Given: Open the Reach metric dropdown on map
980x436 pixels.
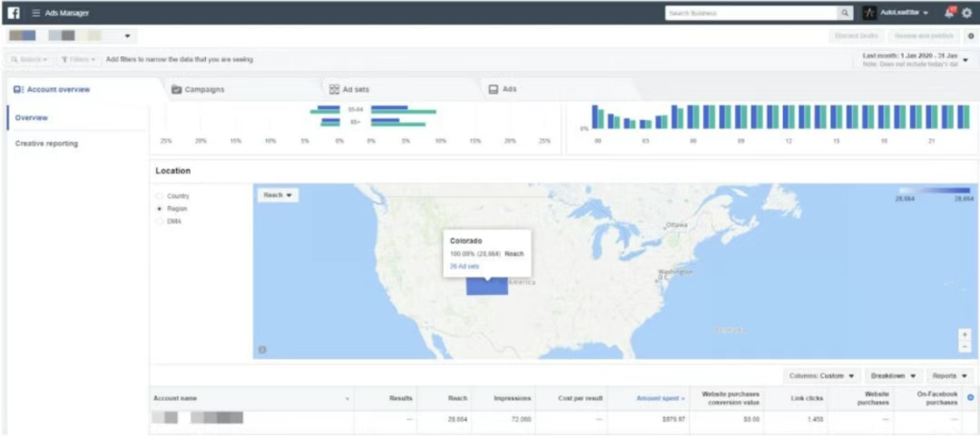Looking at the screenshot, I should tap(279, 195).
